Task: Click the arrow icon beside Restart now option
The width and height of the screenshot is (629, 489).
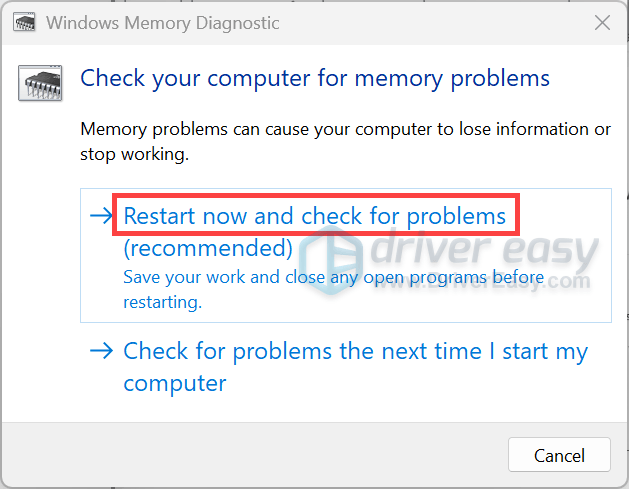Action: tap(101, 216)
